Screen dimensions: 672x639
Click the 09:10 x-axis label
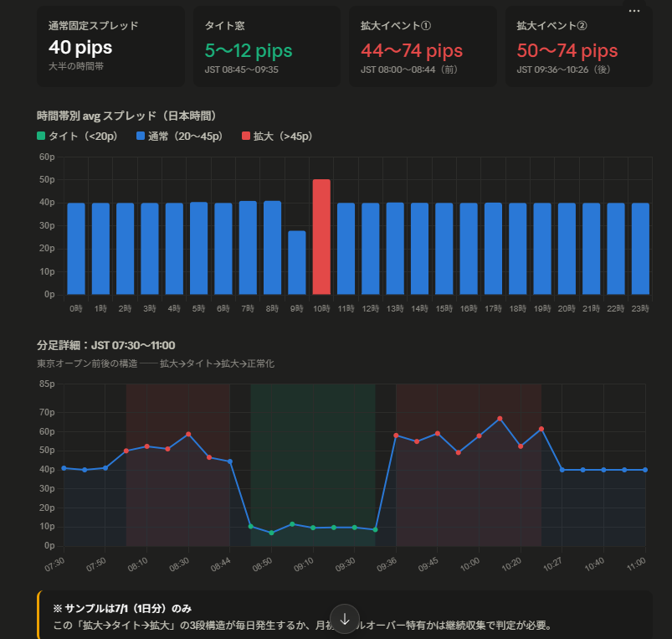coord(304,564)
